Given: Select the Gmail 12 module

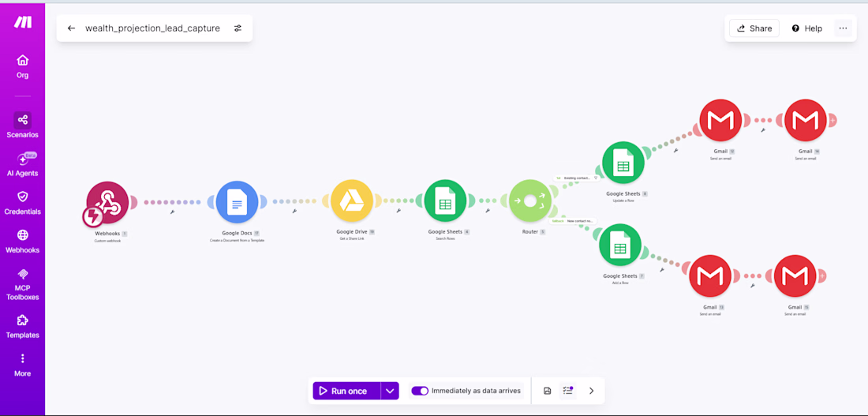Looking at the screenshot, I should (x=720, y=120).
